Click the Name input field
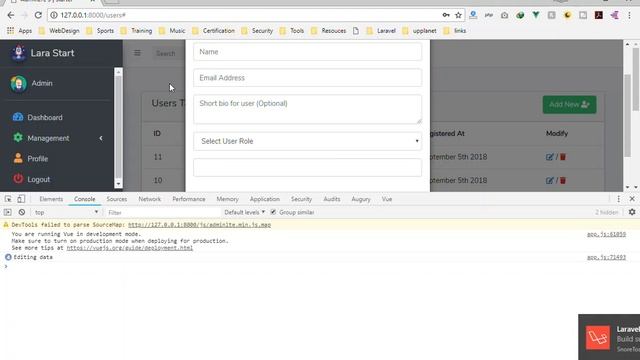Viewport: 640px width, 360px height. [x=307, y=52]
